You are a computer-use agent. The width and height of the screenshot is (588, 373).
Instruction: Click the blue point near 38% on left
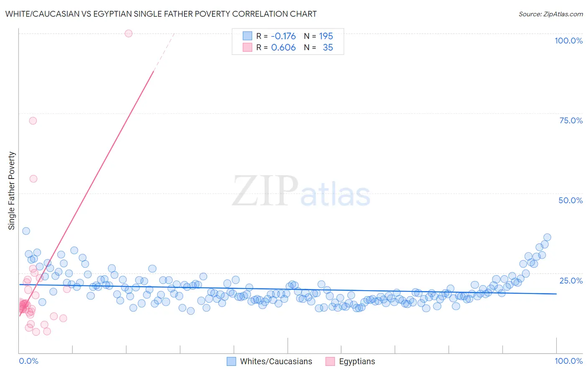[26, 231]
